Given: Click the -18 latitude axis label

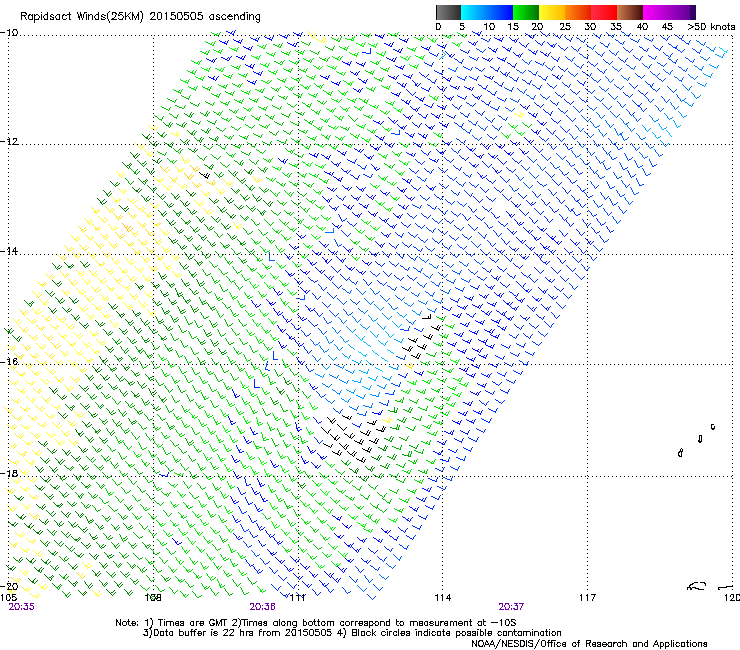Looking at the screenshot, I should [x=9, y=473].
